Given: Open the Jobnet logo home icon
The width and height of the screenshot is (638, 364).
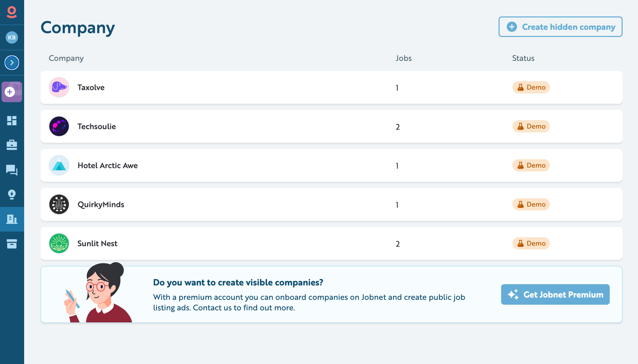Looking at the screenshot, I should coord(11,12).
